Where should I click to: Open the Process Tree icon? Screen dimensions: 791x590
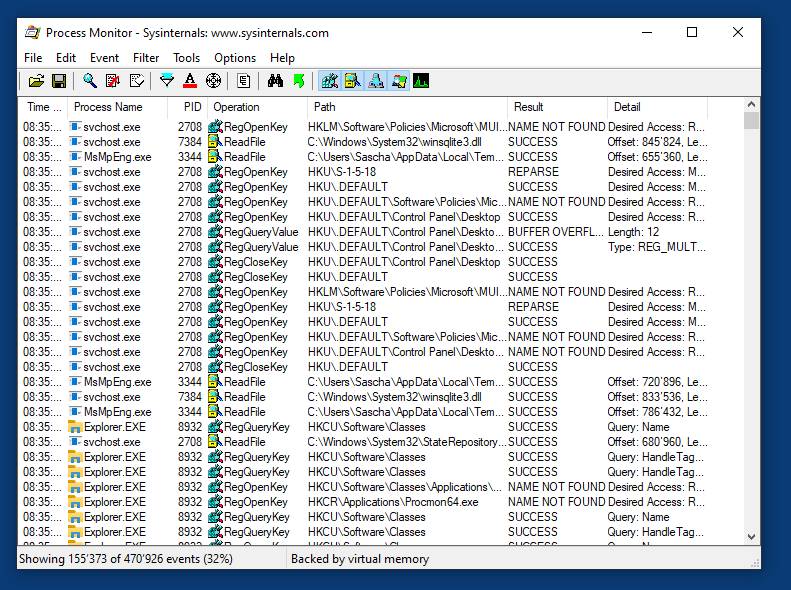[x=244, y=81]
